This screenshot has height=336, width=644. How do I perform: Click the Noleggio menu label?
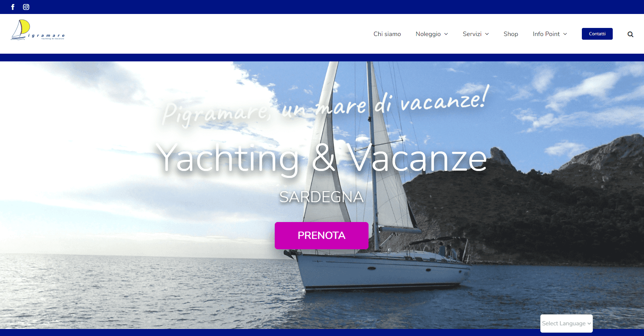coord(428,34)
